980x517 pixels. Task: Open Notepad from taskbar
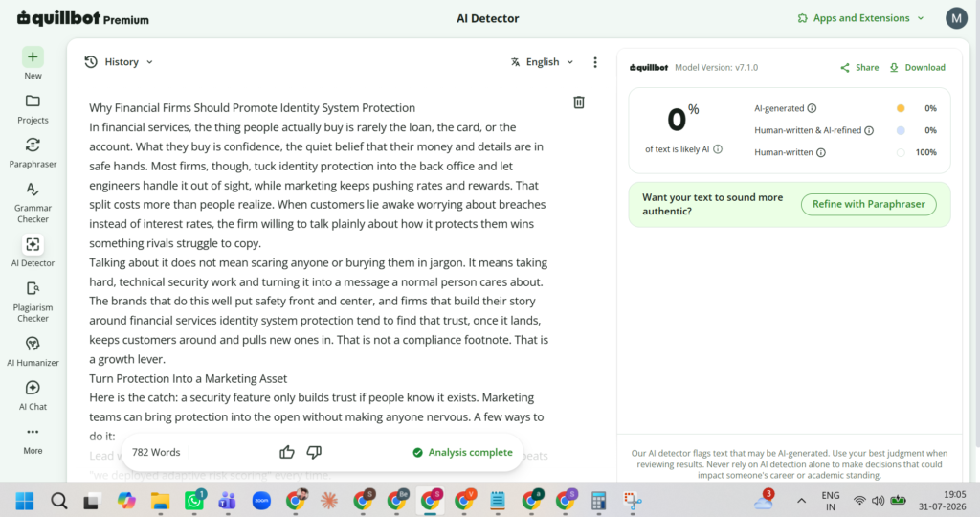click(498, 501)
